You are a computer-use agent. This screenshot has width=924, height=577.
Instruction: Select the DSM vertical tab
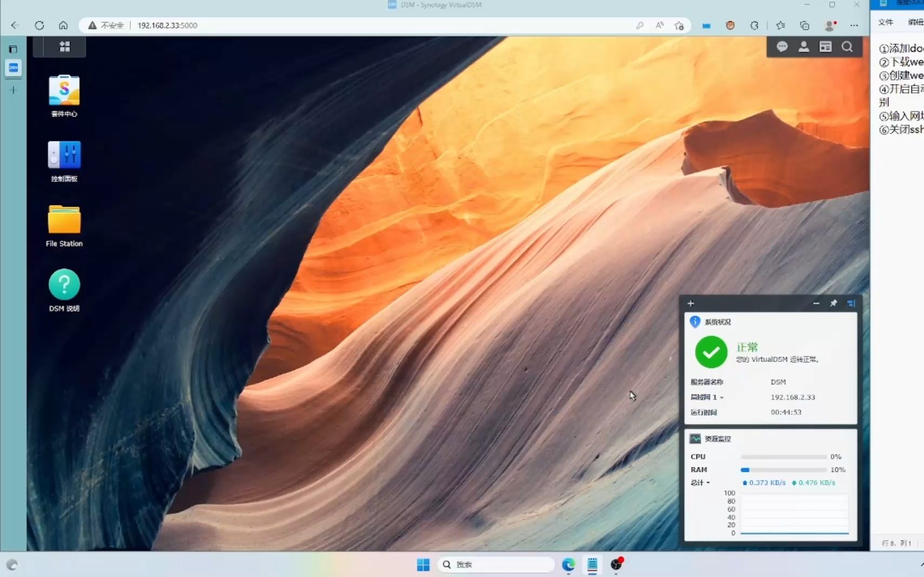click(14, 68)
